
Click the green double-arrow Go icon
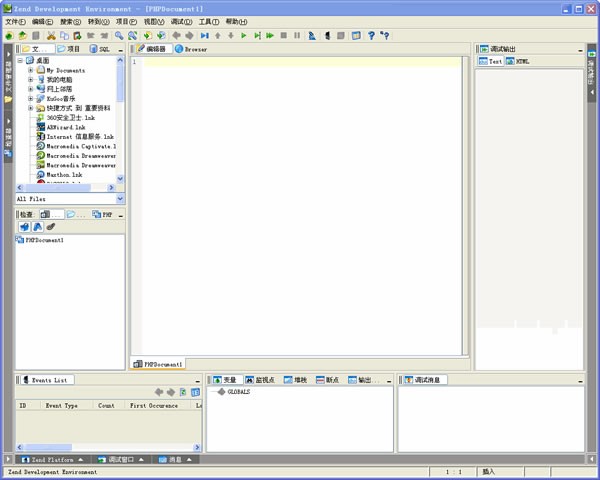[270, 36]
